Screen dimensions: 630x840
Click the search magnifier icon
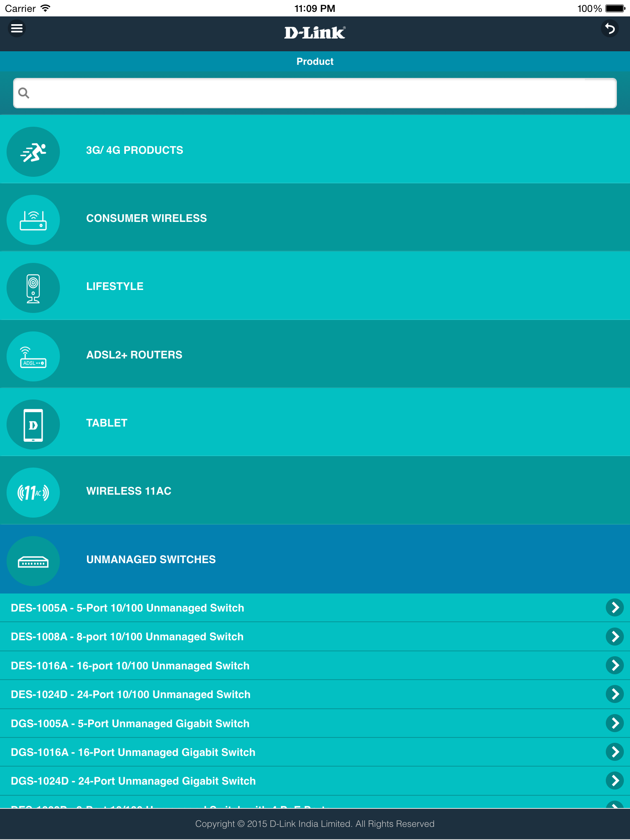[24, 93]
